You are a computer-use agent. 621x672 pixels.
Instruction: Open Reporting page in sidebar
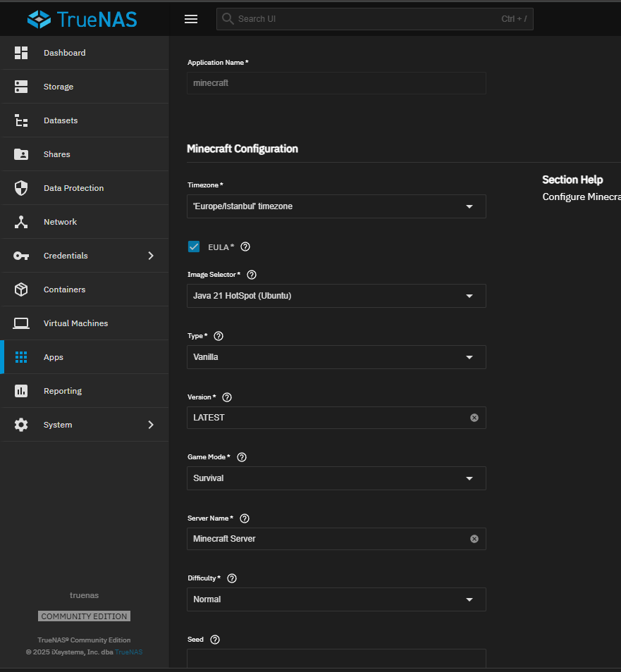(85, 391)
